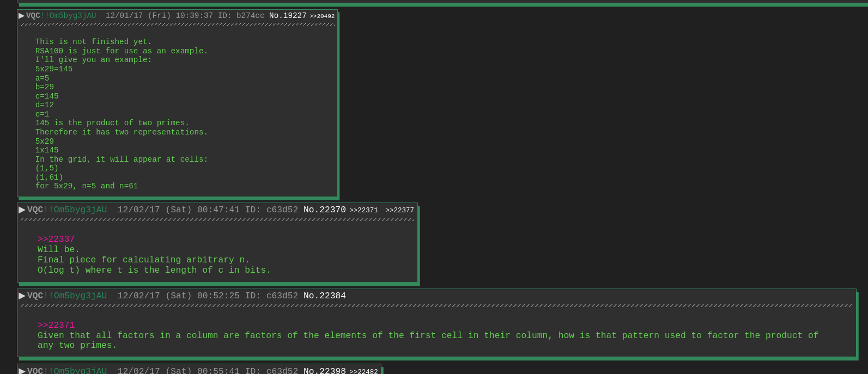Image resolution: width=868 pixels, height=374 pixels.
Task: Click poster name VQC on post No.22370
Action: click(x=35, y=210)
